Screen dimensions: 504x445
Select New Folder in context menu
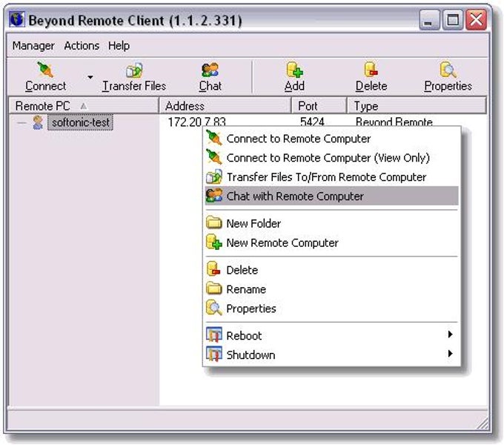coord(332,223)
